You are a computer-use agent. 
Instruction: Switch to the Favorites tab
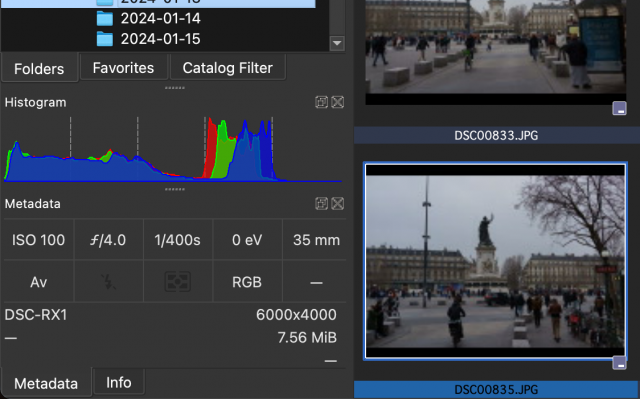pyautogui.click(x=123, y=68)
